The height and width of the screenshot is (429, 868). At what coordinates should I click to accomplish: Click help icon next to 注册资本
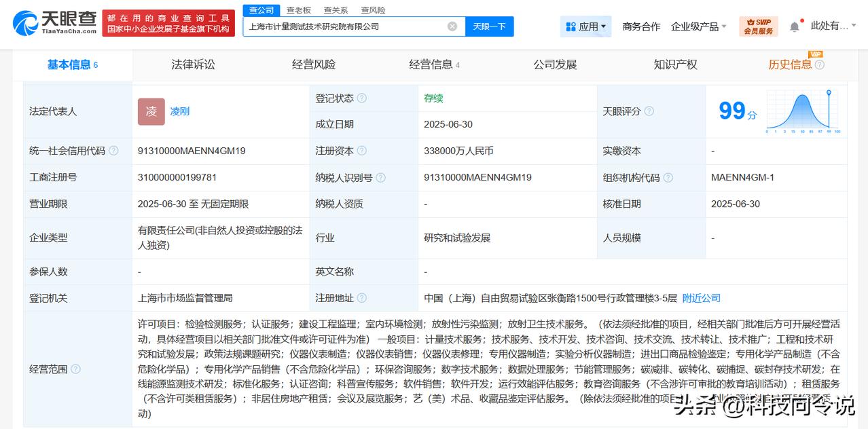pyautogui.click(x=362, y=151)
